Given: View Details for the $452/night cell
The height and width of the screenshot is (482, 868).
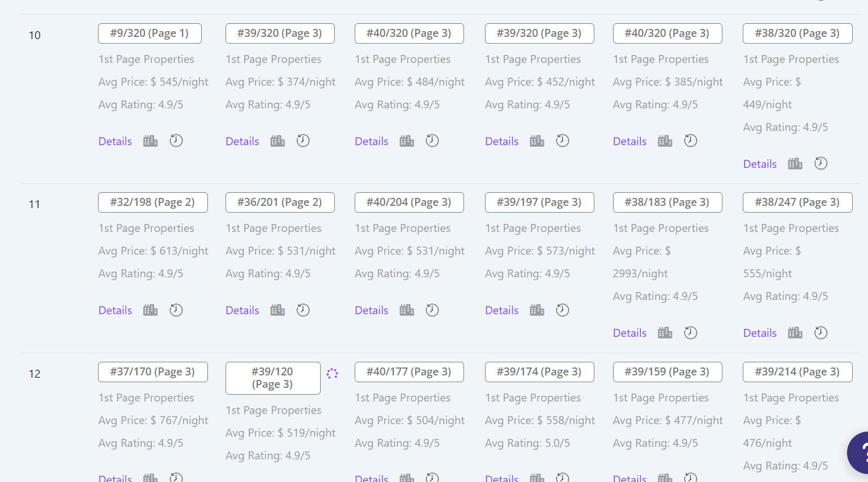Looking at the screenshot, I should coord(502,141).
